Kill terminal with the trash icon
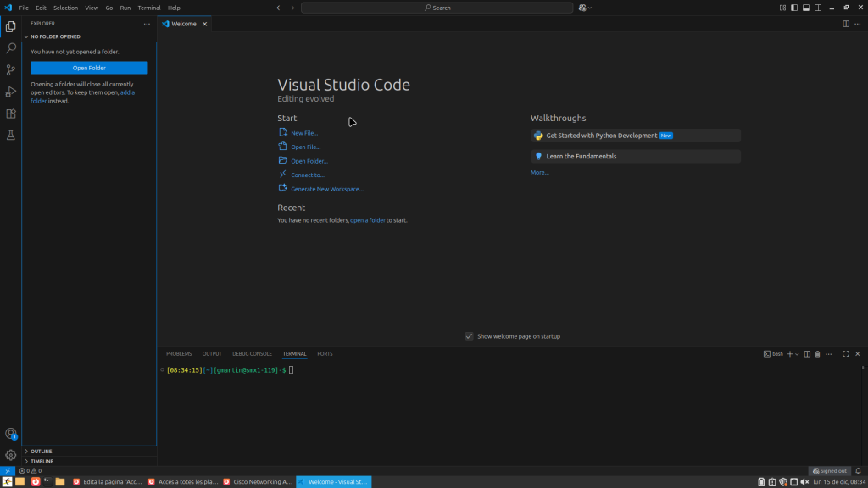The height and width of the screenshot is (488, 868). [817, 353]
